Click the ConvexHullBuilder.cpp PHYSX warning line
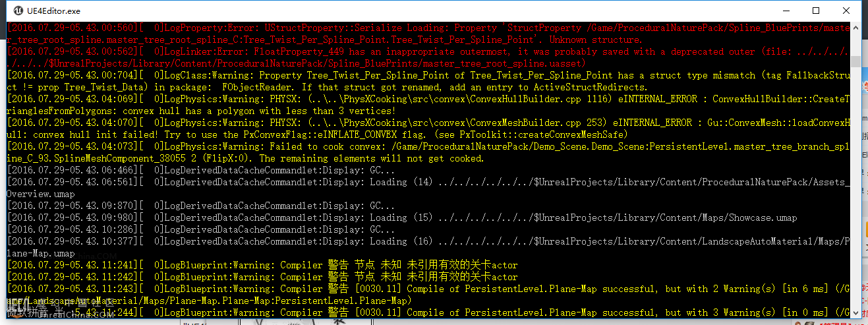This screenshot has width=868, height=325. pyautogui.click(x=428, y=105)
